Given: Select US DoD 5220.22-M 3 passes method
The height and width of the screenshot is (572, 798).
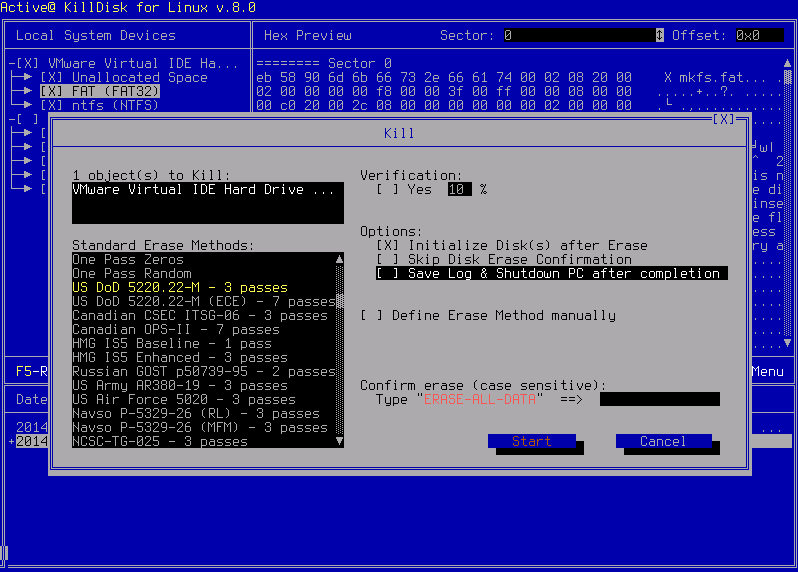Looking at the screenshot, I should [x=204, y=288].
